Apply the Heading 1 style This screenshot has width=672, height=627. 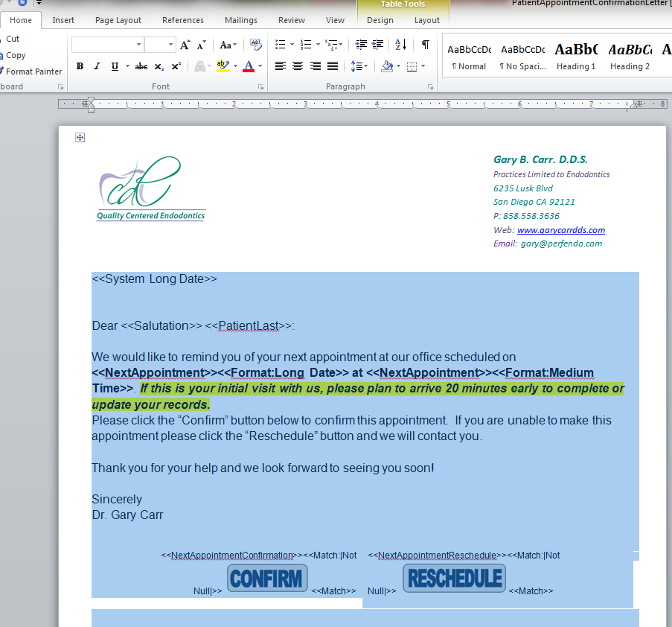pyautogui.click(x=576, y=56)
